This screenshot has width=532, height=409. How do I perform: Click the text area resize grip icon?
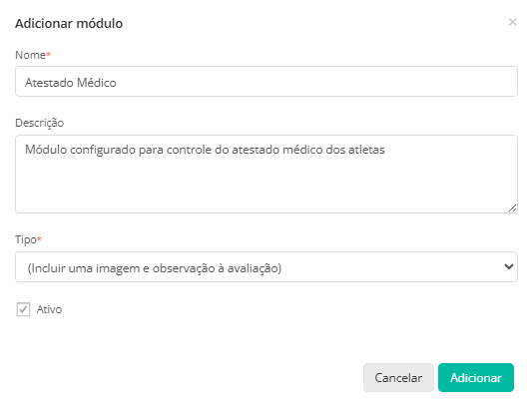tap(512, 208)
